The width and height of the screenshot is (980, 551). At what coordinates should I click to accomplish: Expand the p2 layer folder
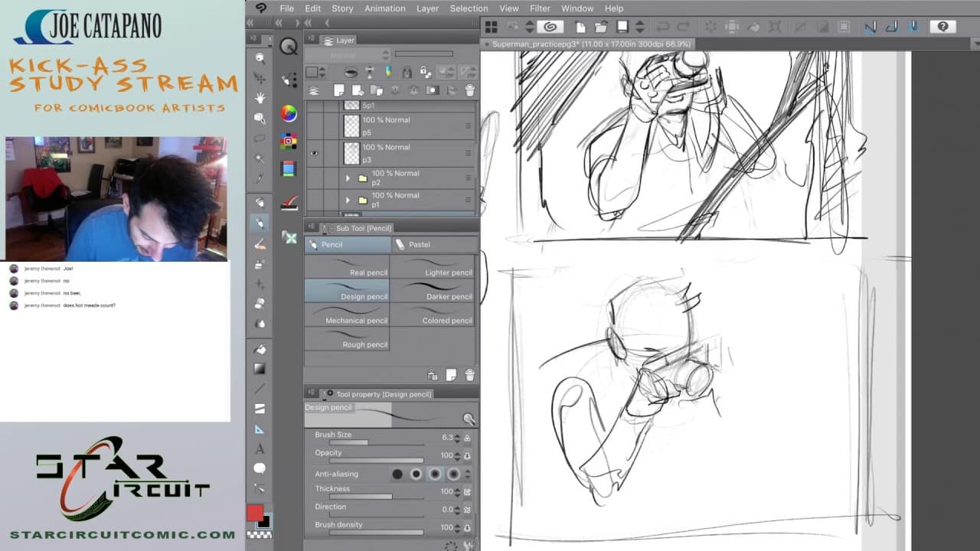pos(348,178)
